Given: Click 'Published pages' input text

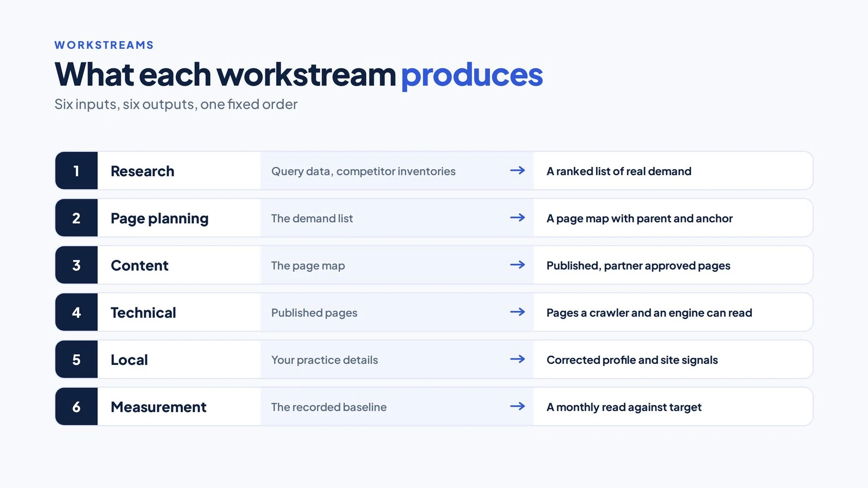Looking at the screenshot, I should (314, 313).
